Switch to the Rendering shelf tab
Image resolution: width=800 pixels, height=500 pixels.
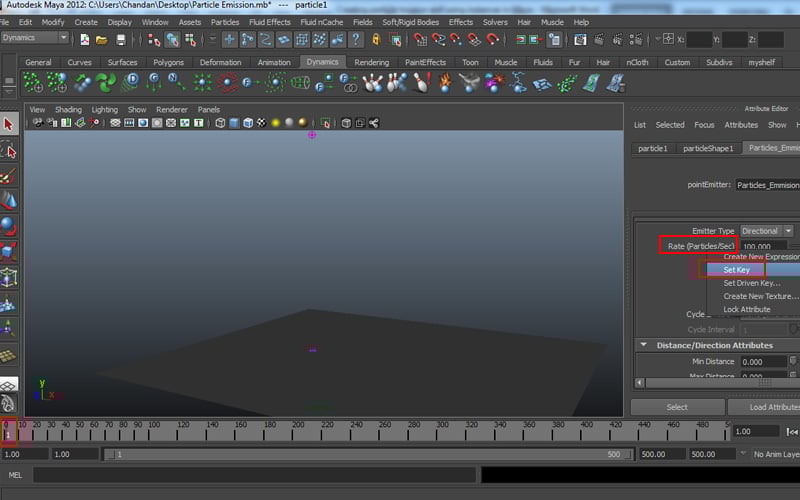[x=371, y=62]
